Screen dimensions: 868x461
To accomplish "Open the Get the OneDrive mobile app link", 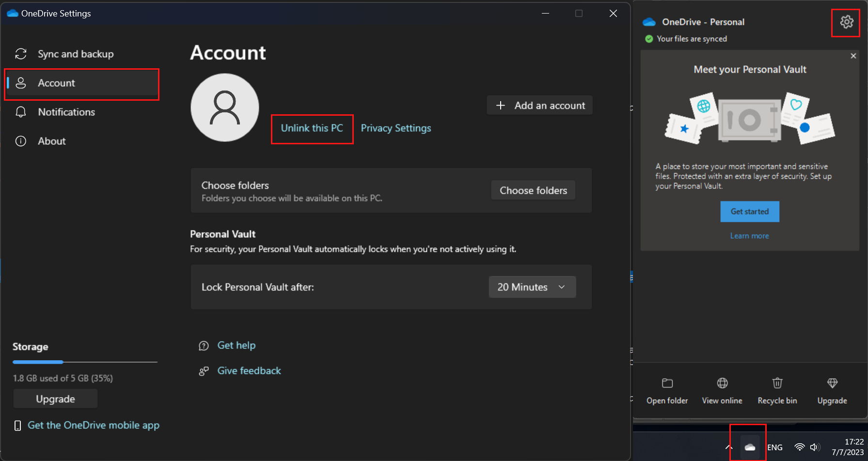I will pos(94,425).
